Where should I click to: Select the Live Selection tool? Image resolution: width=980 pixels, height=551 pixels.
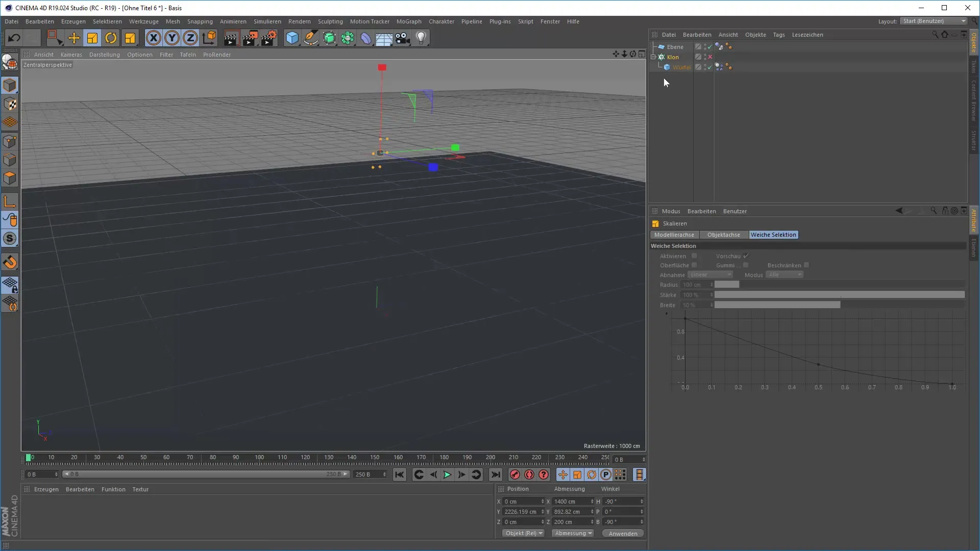pos(54,38)
